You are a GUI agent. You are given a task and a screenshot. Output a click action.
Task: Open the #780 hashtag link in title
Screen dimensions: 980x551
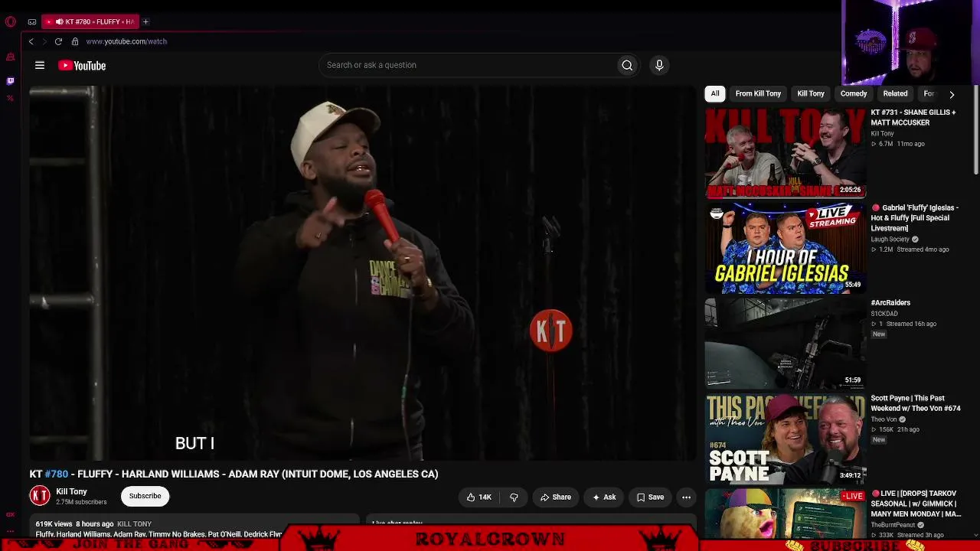point(57,474)
